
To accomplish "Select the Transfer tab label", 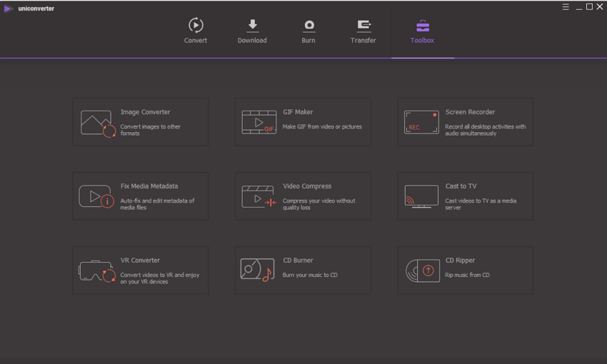I will pyautogui.click(x=363, y=40).
